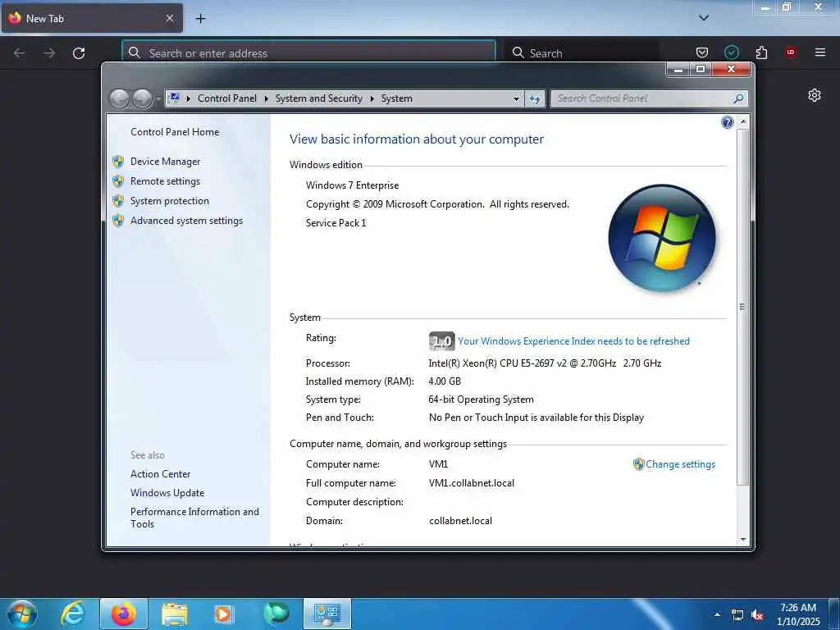Expand the arrow after Control Panel breadcrumb

[x=267, y=98]
